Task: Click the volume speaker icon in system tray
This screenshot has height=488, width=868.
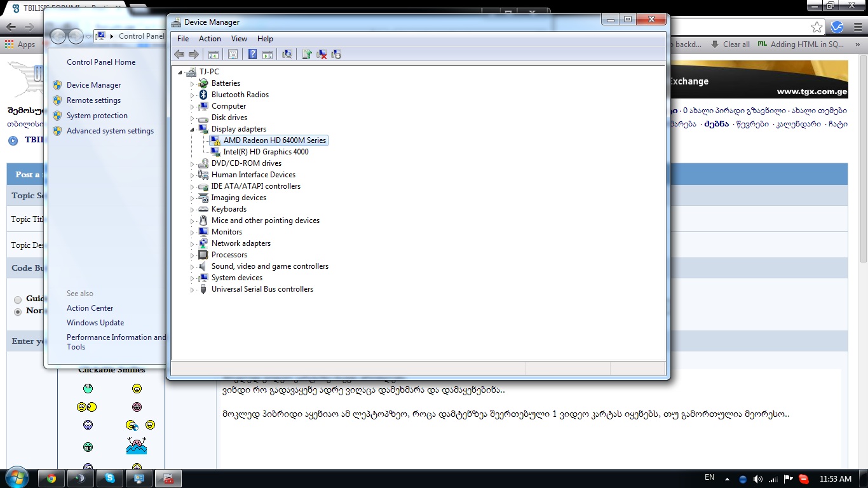Action: pos(757,479)
